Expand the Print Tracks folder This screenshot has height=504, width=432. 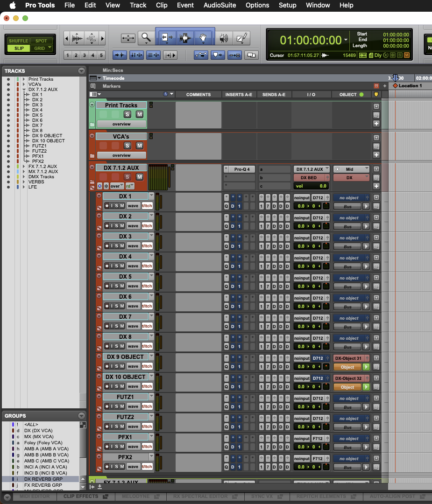[x=23, y=79]
